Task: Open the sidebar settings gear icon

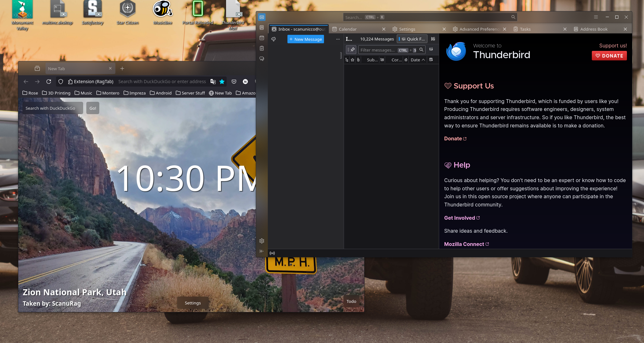Action: coord(262,241)
